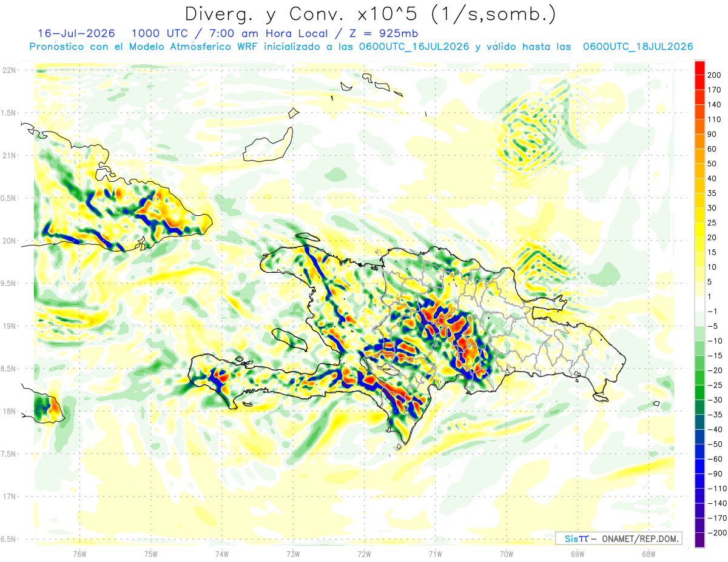Click the positive '15' color scale label
This screenshot has width=728, height=562.
712,252
